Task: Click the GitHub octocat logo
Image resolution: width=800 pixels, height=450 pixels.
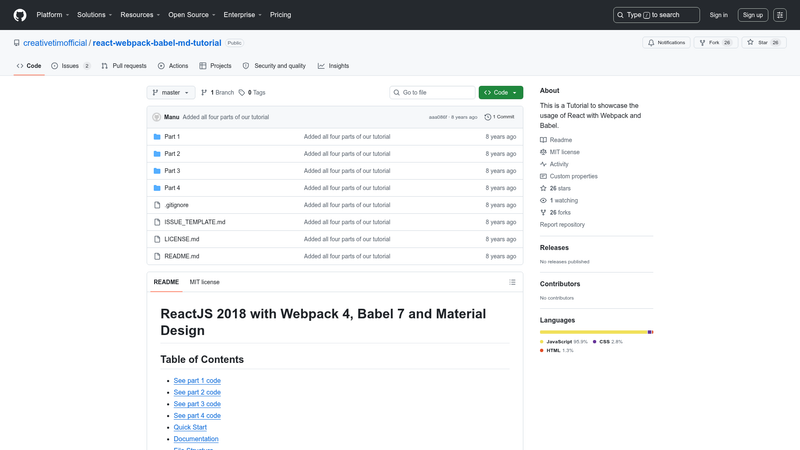Action: pos(20,15)
